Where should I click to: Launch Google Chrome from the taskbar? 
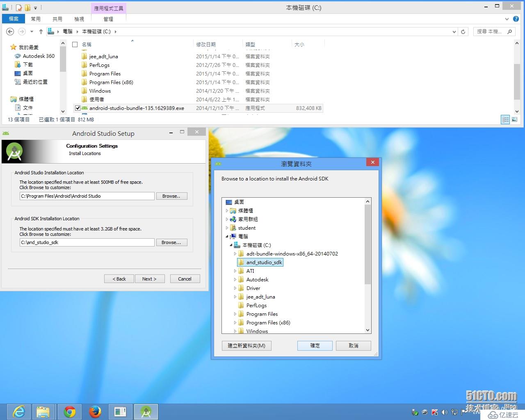pyautogui.click(x=70, y=411)
